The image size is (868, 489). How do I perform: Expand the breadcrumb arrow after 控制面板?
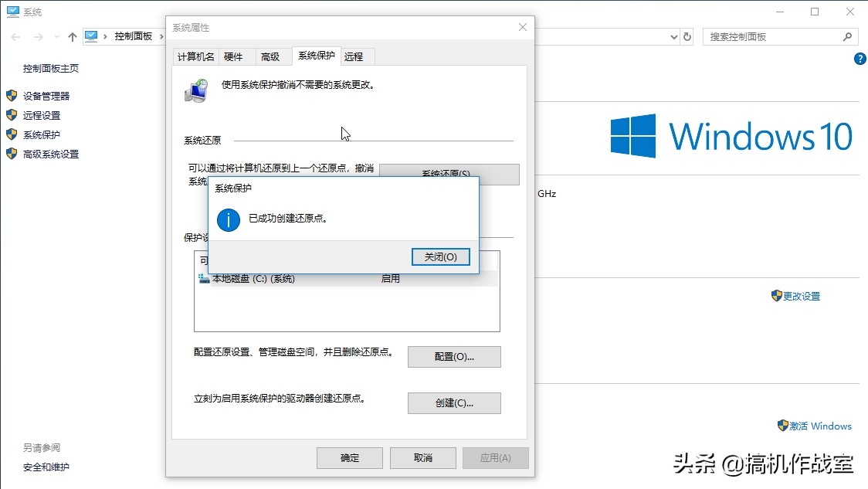click(161, 36)
